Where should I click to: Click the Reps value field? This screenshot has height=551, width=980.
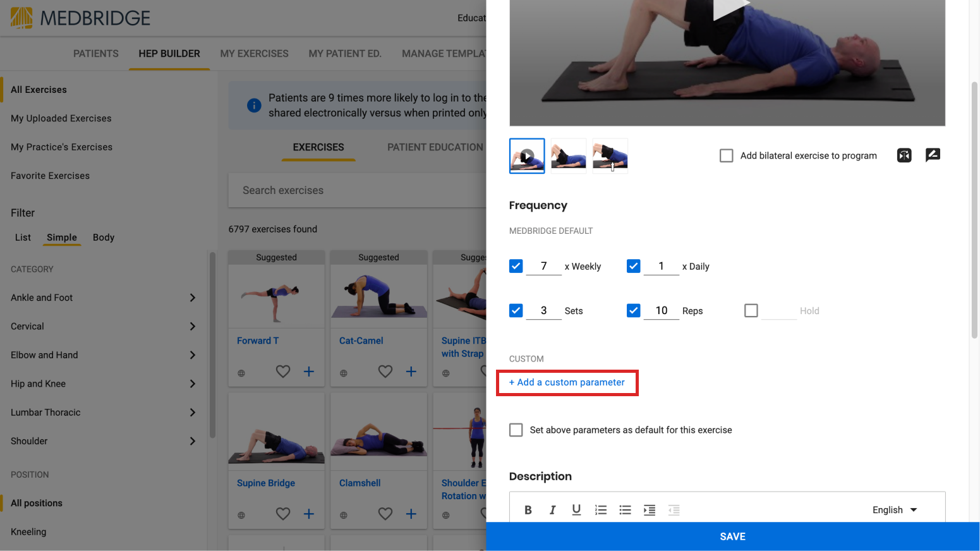click(x=662, y=310)
